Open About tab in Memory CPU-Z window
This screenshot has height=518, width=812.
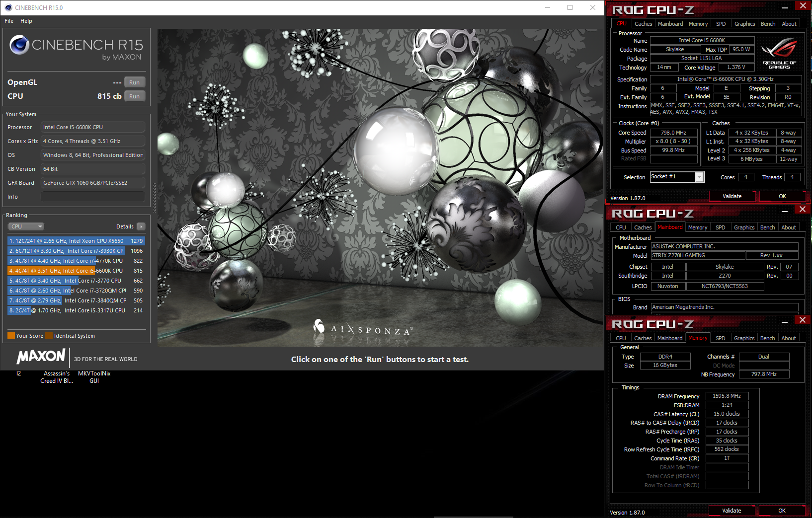[x=789, y=338]
